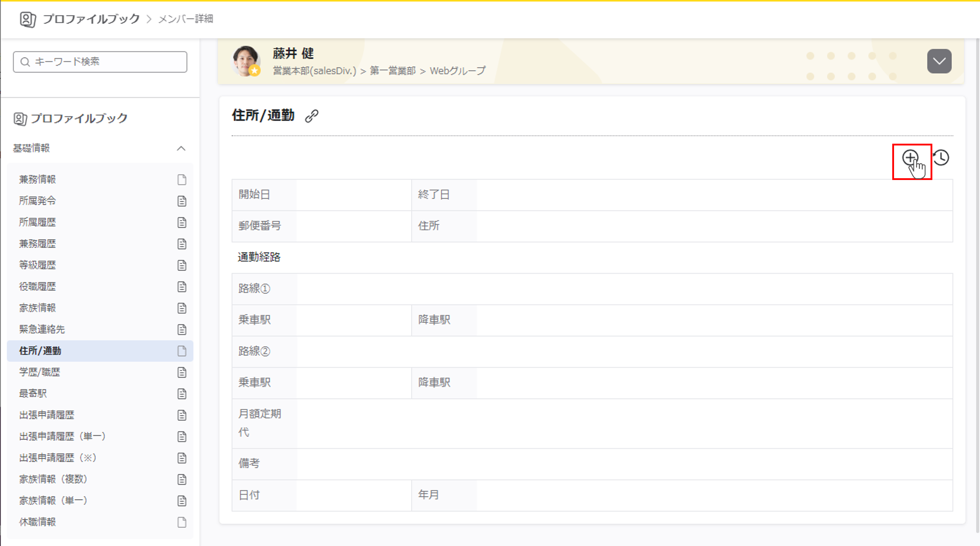Open the 家族情報（複数） sheet
Viewport: 980px width, 546px height.
coord(100,479)
